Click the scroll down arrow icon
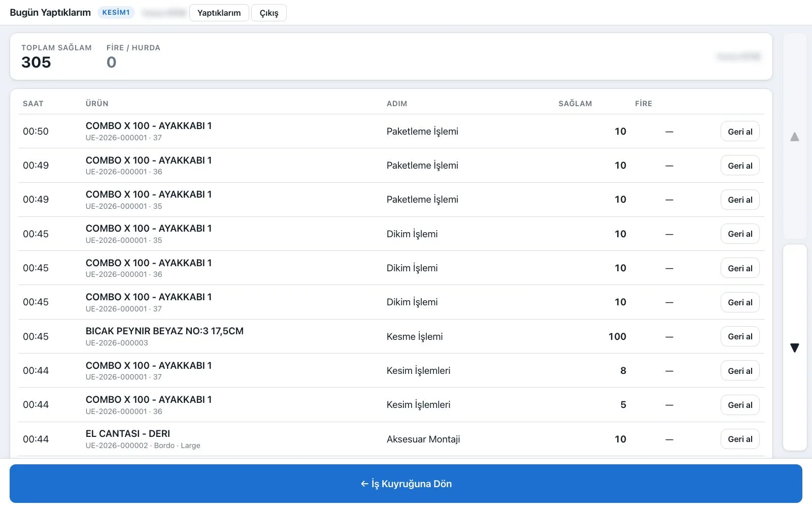Image resolution: width=812 pixels, height=508 pixels. tap(795, 347)
